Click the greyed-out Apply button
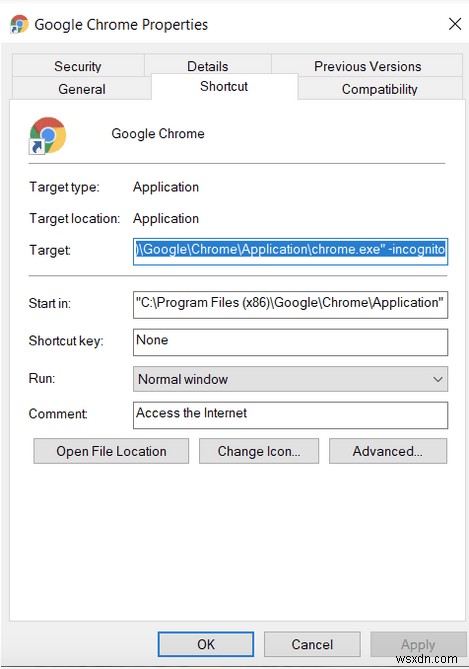Image resolution: width=469 pixels, height=669 pixels. pos(418,644)
